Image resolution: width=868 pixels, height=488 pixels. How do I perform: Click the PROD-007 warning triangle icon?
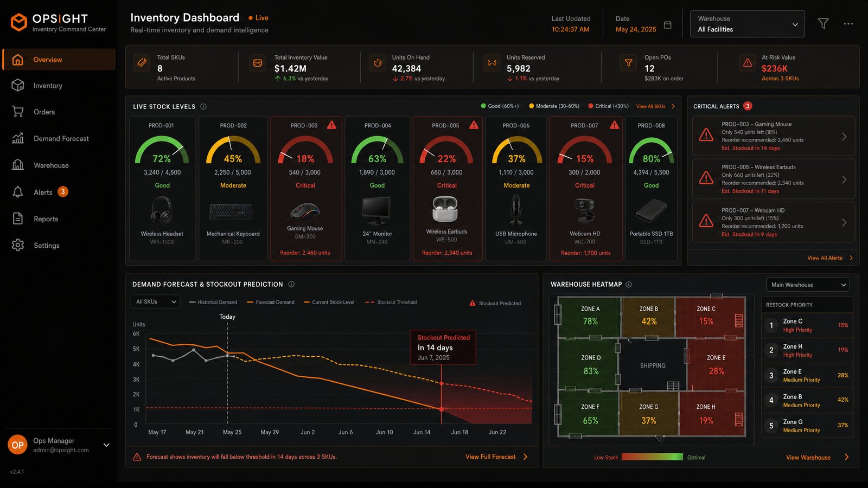(614, 125)
